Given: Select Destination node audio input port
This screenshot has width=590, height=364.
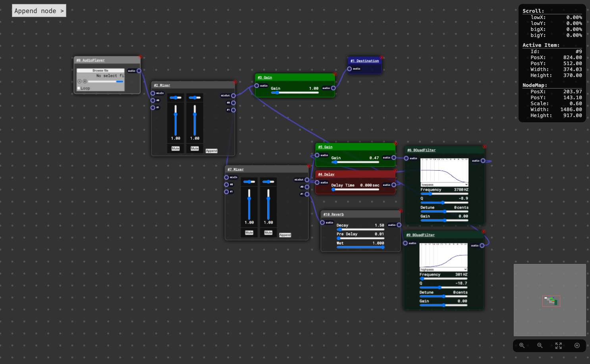Looking at the screenshot, I should point(349,69).
